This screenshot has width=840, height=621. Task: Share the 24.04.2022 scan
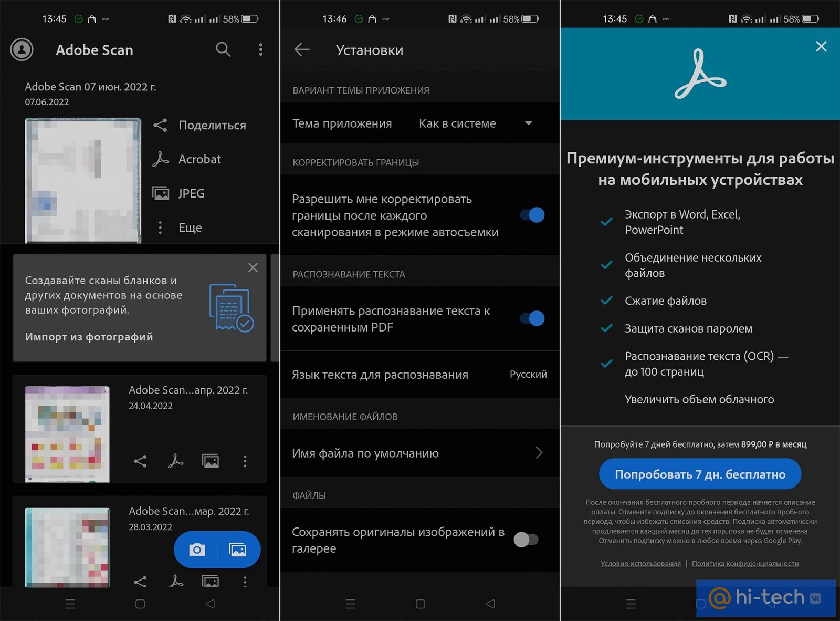tap(140, 461)
